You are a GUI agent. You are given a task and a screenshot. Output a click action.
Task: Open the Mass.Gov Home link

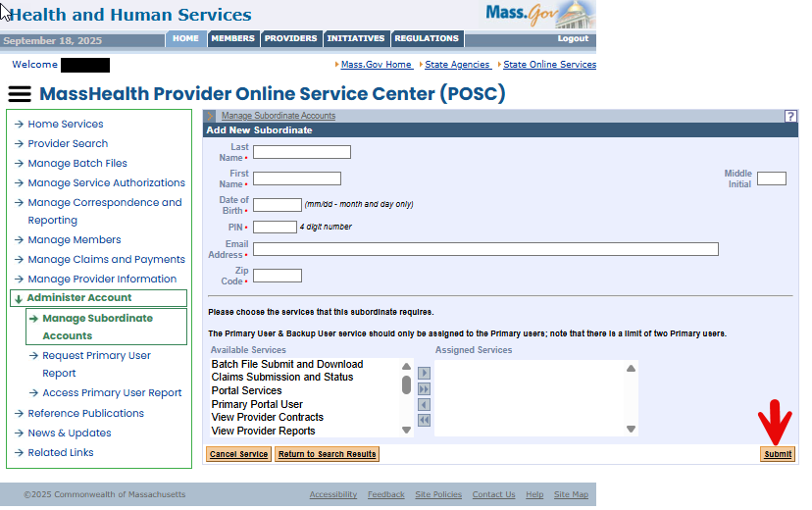pyautogui.click(x=377, y=65)
